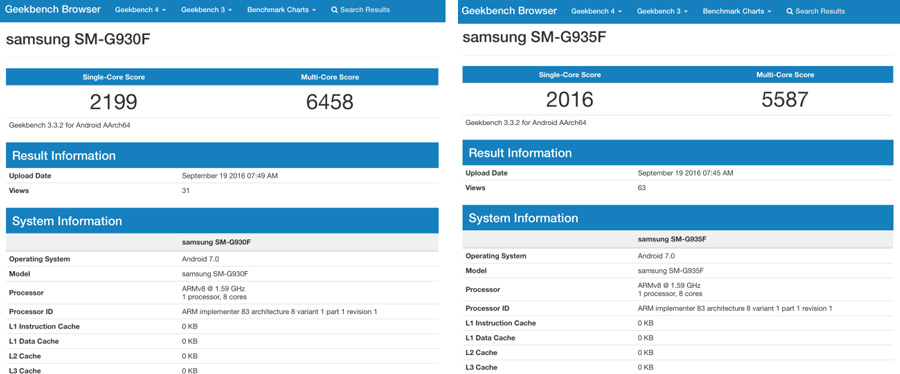The height and width of the screenshot is (374, 900).
Task: Click Single-Core Score header on SM-G930F page
Action: pyautogui.click(x=114, y=77)
